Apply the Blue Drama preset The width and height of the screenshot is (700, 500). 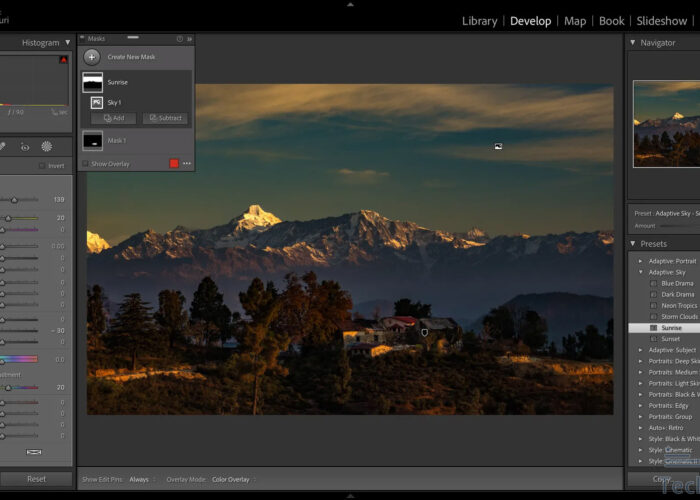[677, 283]
